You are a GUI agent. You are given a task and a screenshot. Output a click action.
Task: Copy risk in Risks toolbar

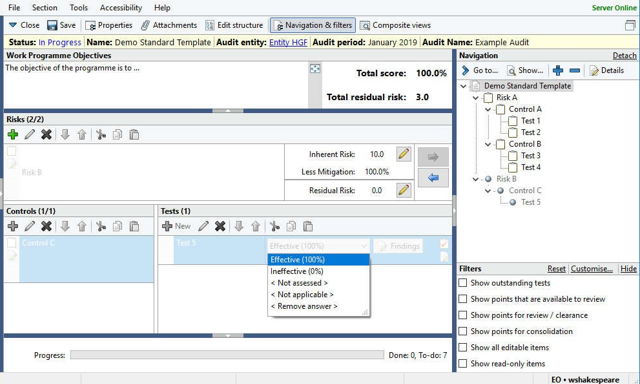pyautogui.click(x=118, y=134)
